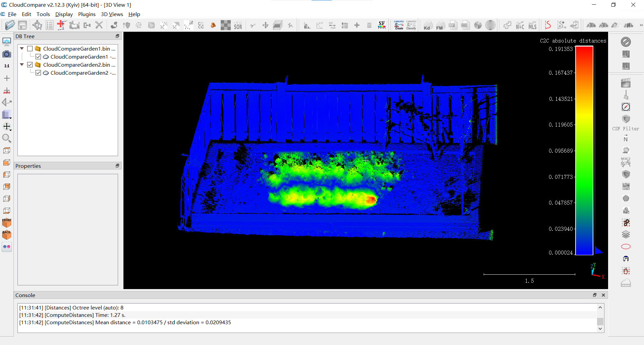Click the SF scalar field color icon
Screen dimensions: 644x345
[x=382, y=25]
